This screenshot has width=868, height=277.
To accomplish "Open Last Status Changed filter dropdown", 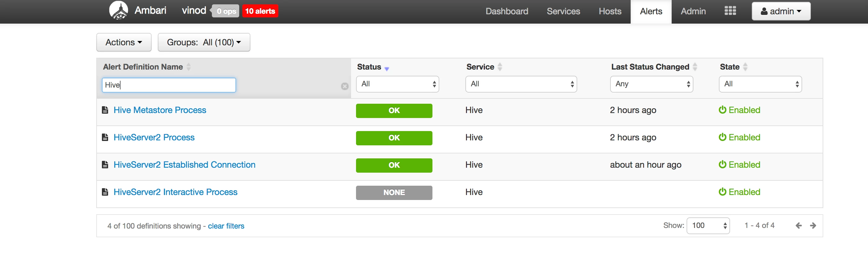I will point(651,84).
